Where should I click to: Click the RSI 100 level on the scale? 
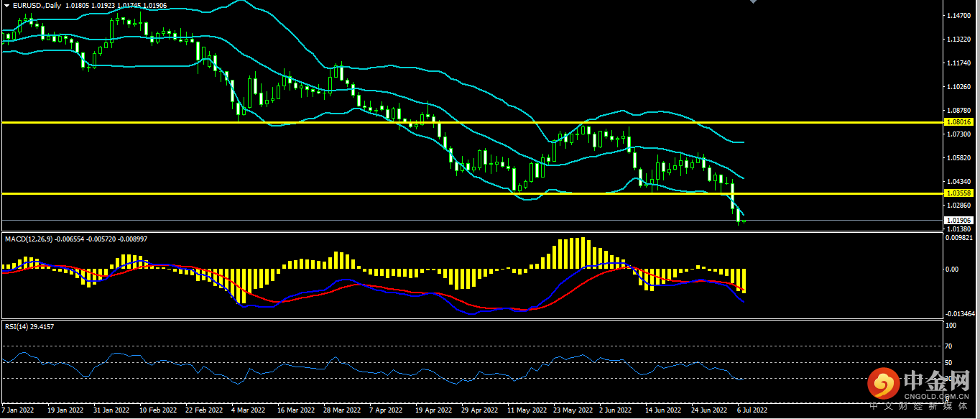[951, 326]
